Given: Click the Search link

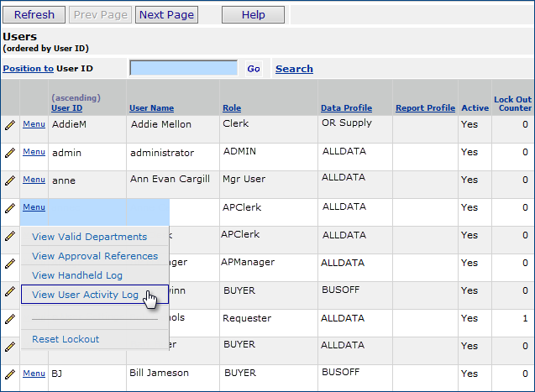Looking at the screenshot, I should (x=294, y=69).
